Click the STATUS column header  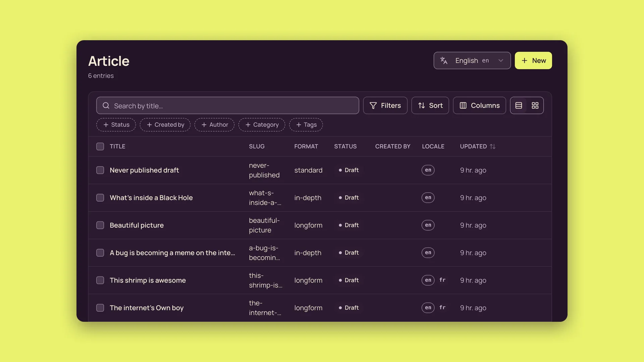point(345,146)
